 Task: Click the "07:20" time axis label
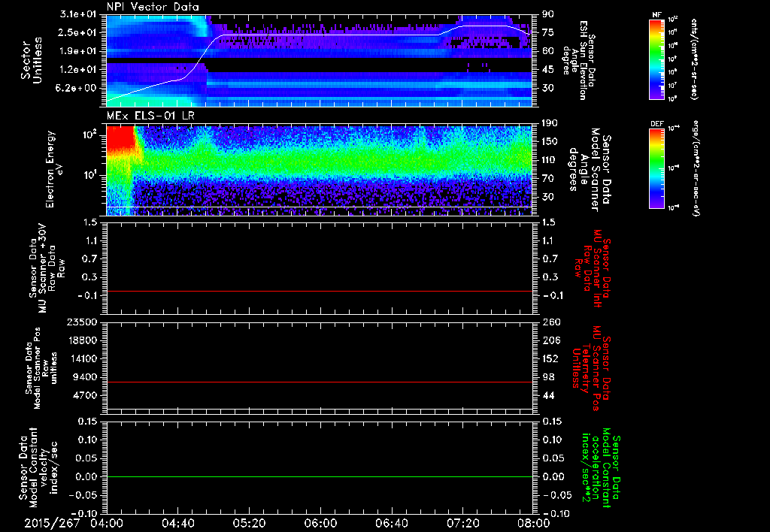[x=462, y=523]
